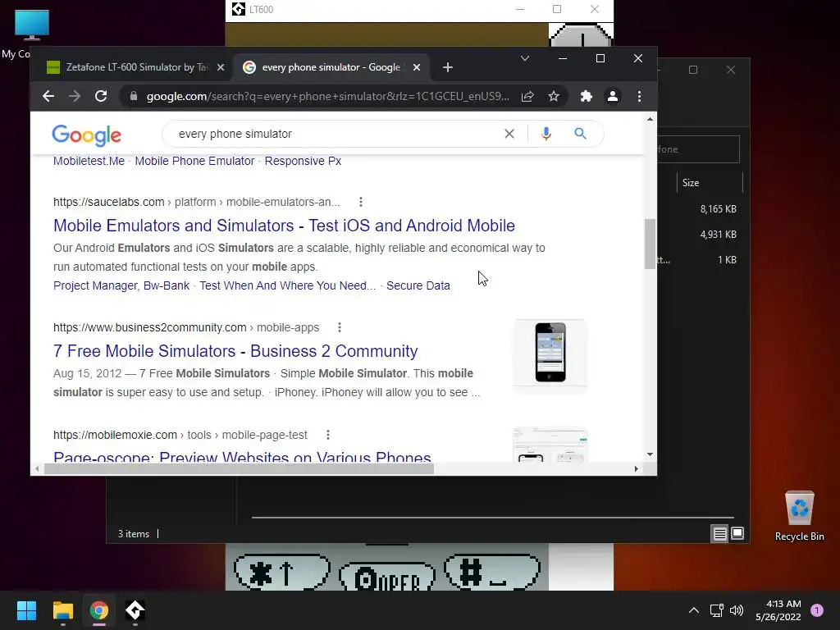The image size is (840, 630).
Task: Open options for mobilemoxie result
Action: tap(328, 435)
